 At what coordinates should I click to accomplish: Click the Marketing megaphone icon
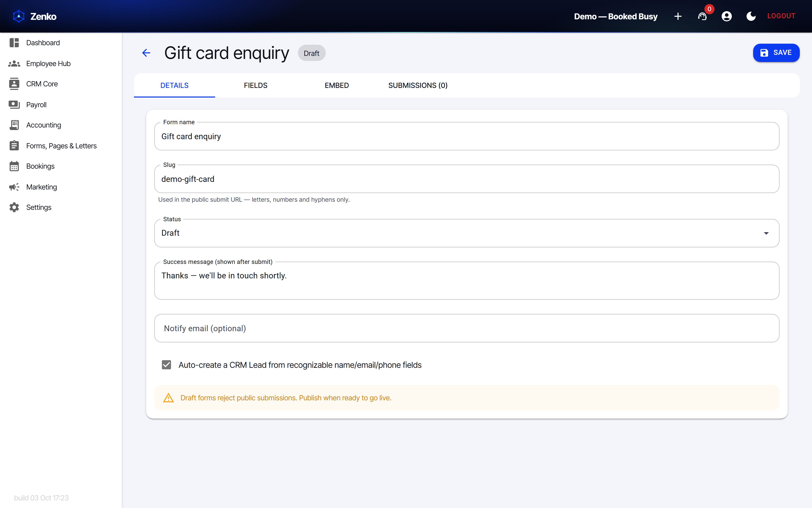pyautogui.click(x=14, y=187)
